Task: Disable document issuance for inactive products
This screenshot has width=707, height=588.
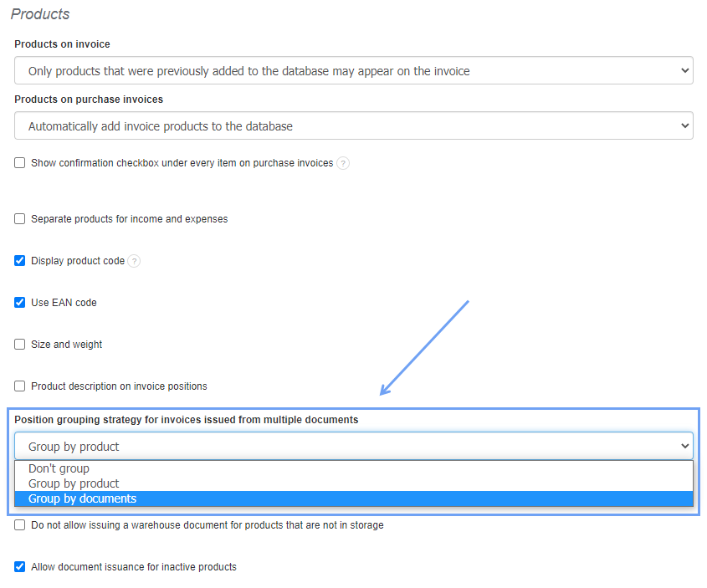Action: point(19,566)
